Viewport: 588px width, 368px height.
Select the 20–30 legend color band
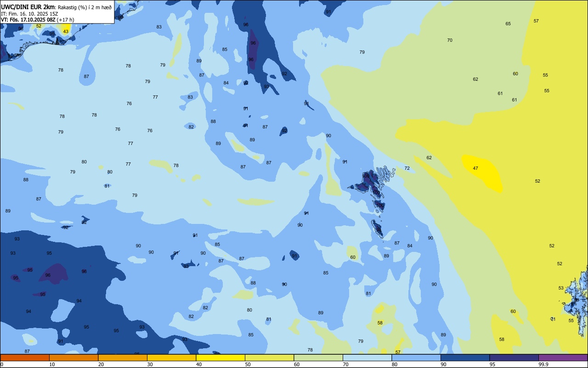coord(123,357)
